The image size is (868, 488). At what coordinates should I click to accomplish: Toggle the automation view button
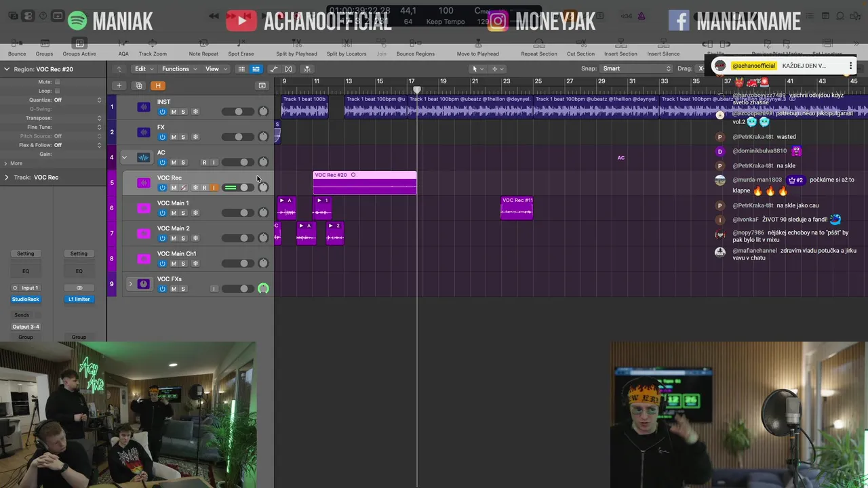[x=274, y=69]
